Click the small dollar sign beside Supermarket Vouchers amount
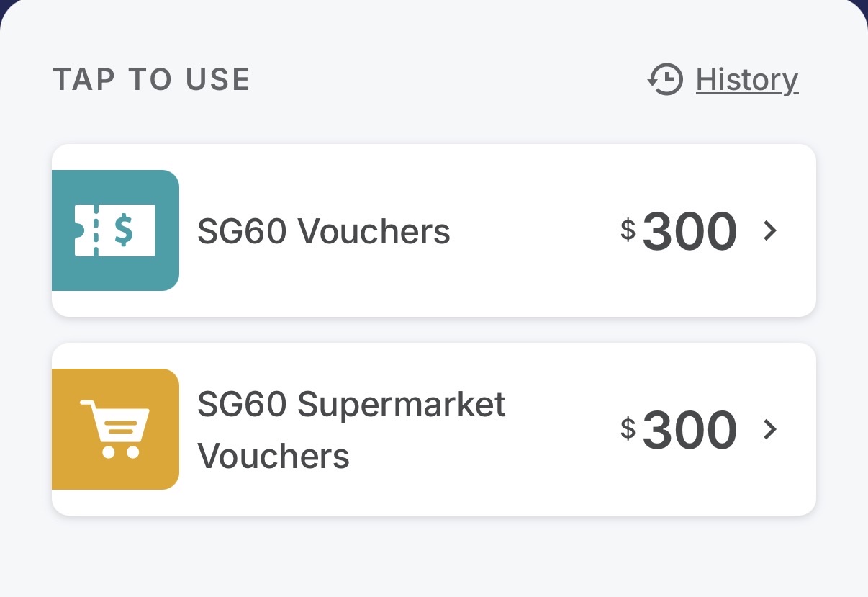 628,428
